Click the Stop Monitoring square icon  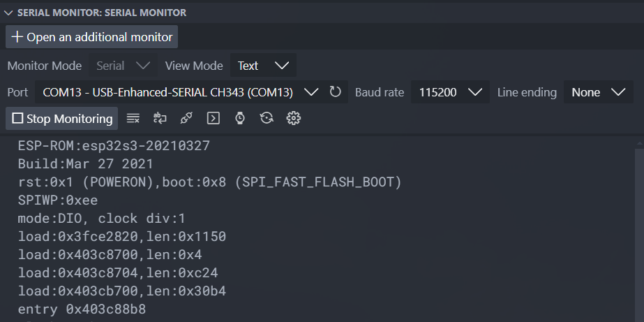coord(17,119)
